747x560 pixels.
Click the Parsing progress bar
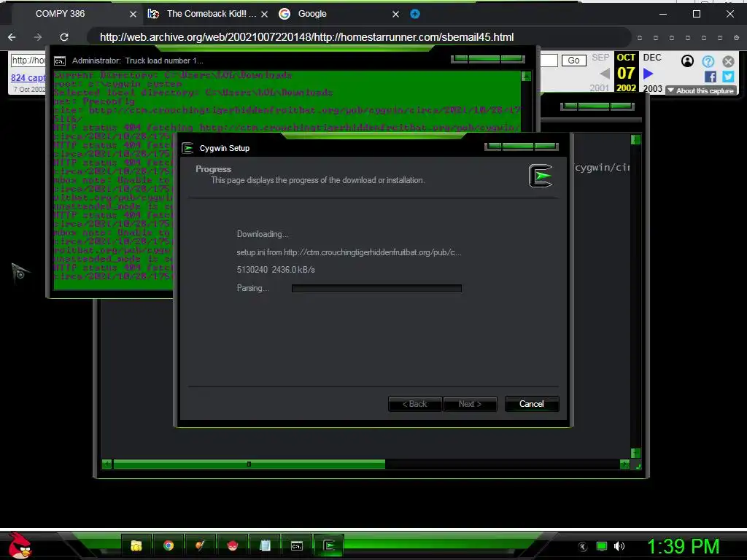376,288
